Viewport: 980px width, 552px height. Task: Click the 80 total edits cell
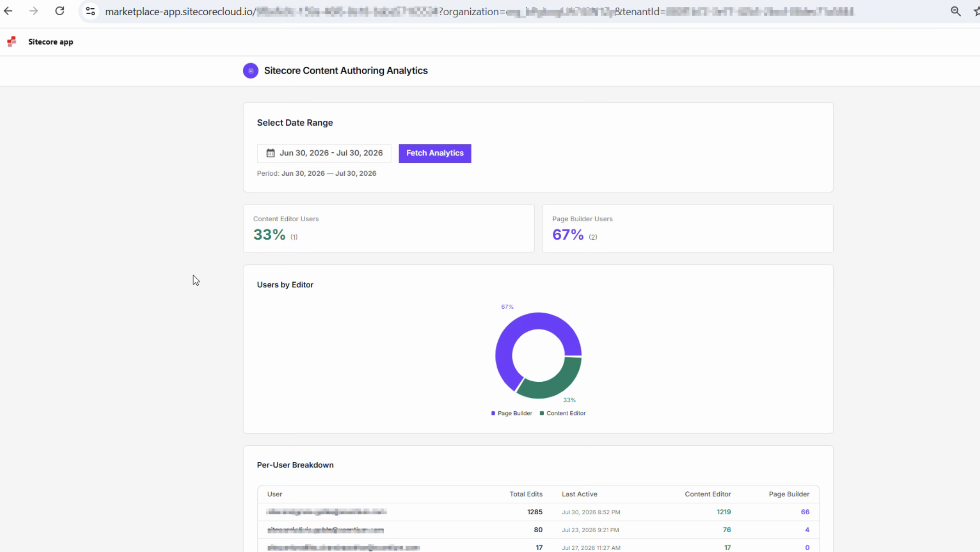[538, 530]
